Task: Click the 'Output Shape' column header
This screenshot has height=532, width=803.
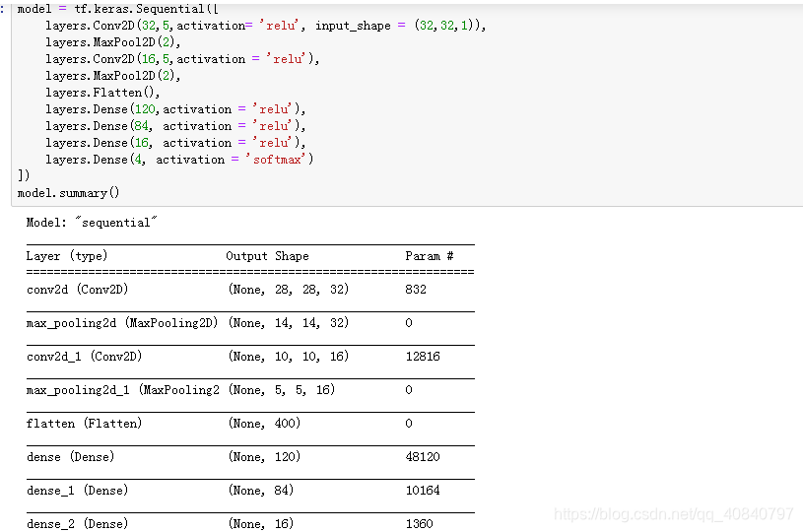Action: 267,256
